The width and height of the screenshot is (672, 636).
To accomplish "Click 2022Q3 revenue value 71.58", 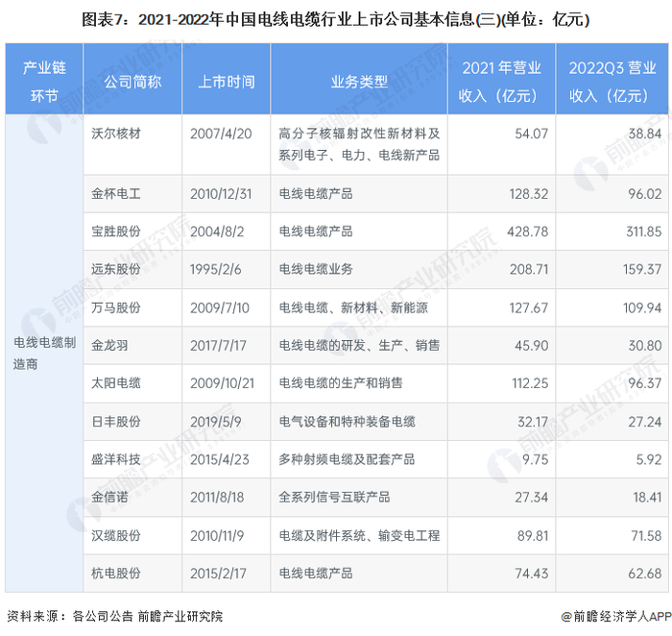I will (x=646, y=536).
